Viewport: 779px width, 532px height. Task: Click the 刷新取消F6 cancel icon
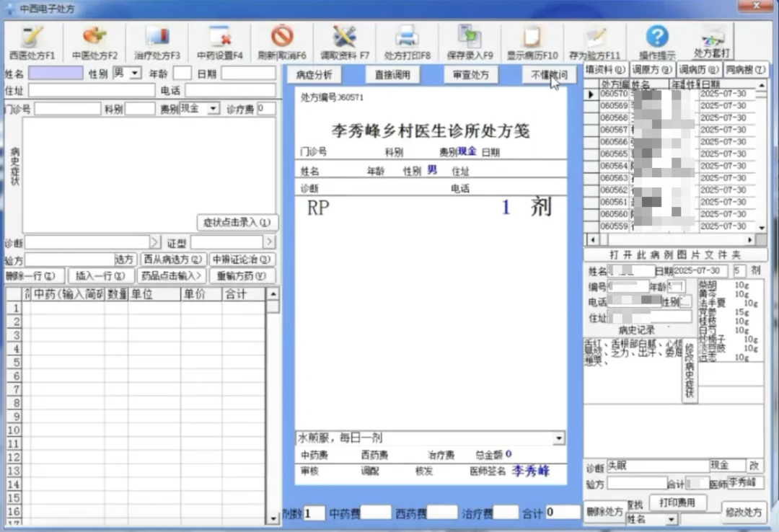click(282, 43)
